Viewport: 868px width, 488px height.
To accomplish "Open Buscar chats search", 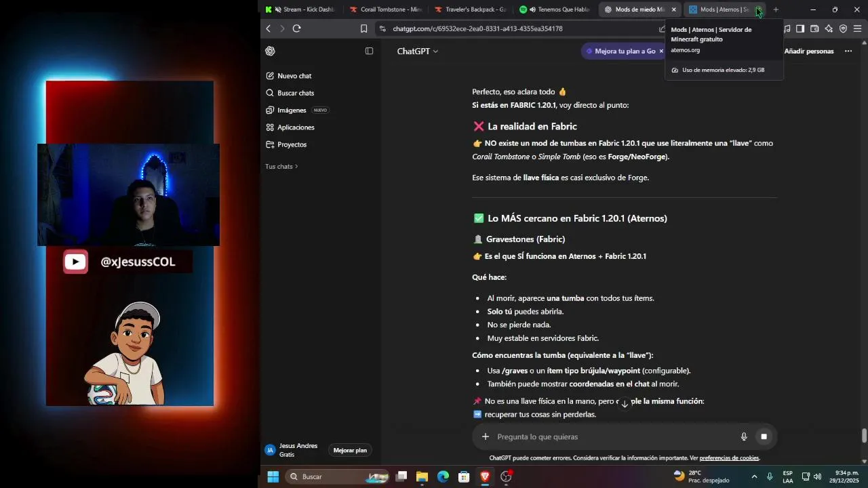I will pyautogui.click(x=290, y=93).
